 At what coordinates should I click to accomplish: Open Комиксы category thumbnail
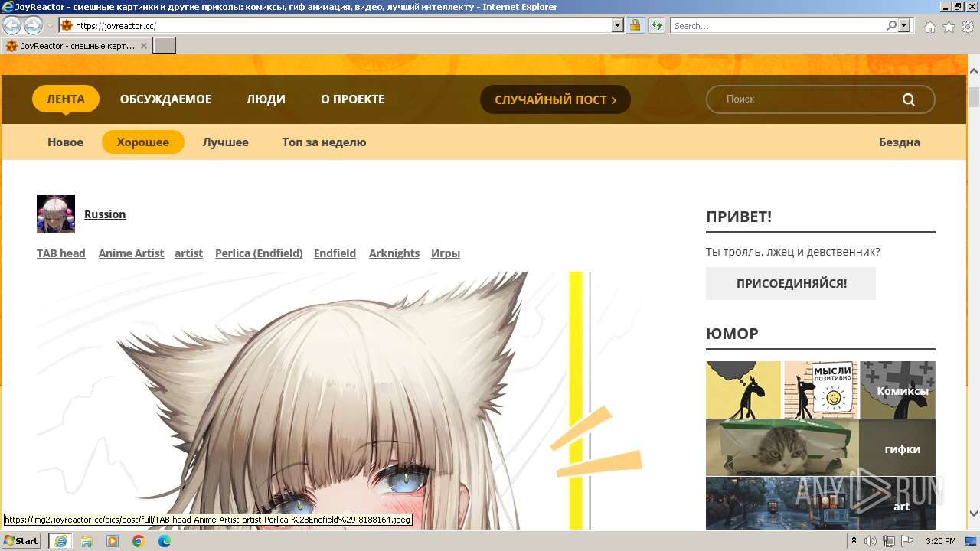tap(821, 390)
